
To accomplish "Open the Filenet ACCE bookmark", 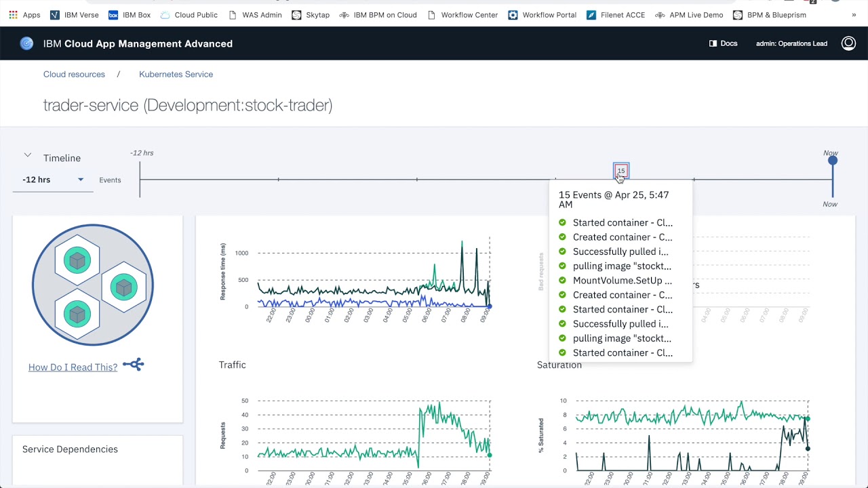I will click(x=616, y=15).
